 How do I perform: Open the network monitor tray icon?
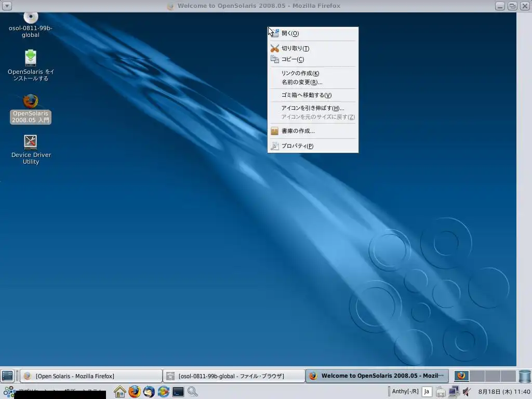tap(454, 392)
